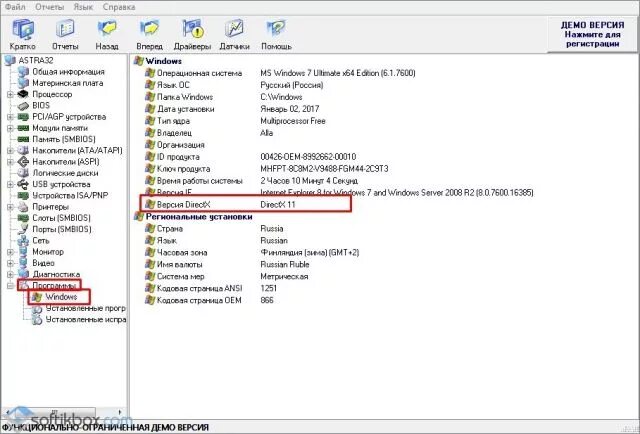
Task: Select the Система мер row
Action: 227,276
